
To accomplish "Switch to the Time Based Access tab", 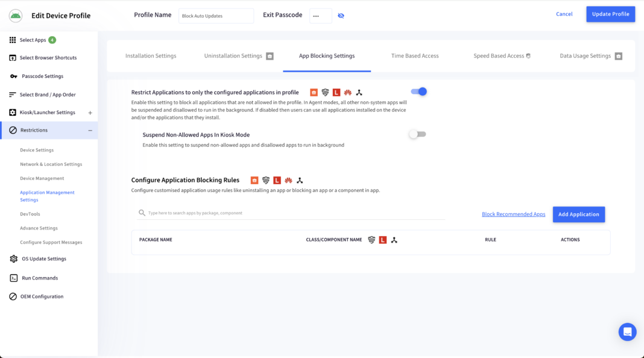I will [415, 56].
